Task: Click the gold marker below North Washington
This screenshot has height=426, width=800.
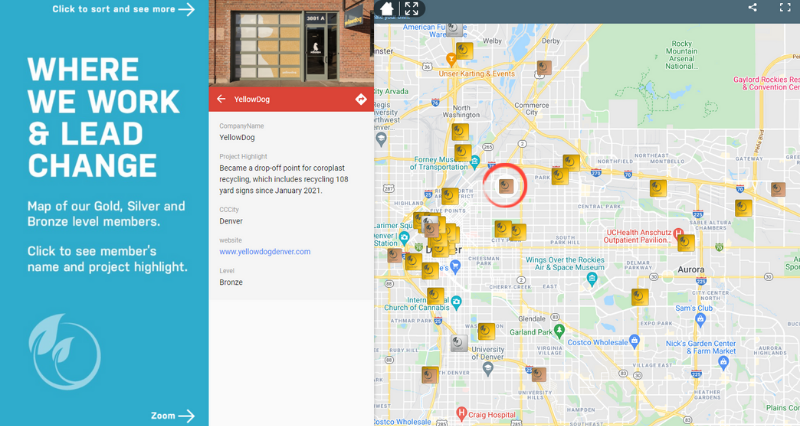Action: point(460,132)
